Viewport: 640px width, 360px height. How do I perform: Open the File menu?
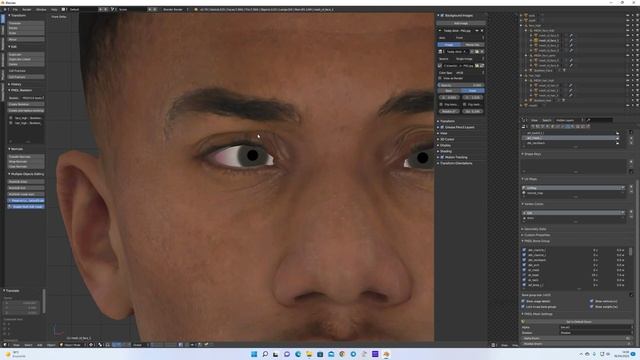pyautogui.click(x=15, y=9)
